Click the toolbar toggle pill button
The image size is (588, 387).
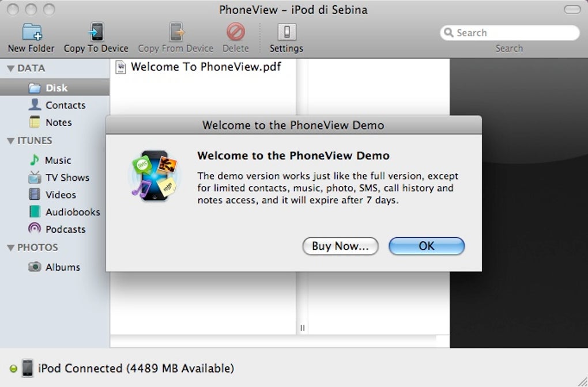click(572, 9)
